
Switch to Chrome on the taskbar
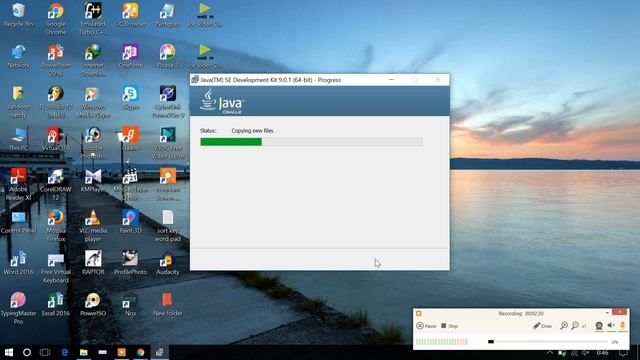140,352
